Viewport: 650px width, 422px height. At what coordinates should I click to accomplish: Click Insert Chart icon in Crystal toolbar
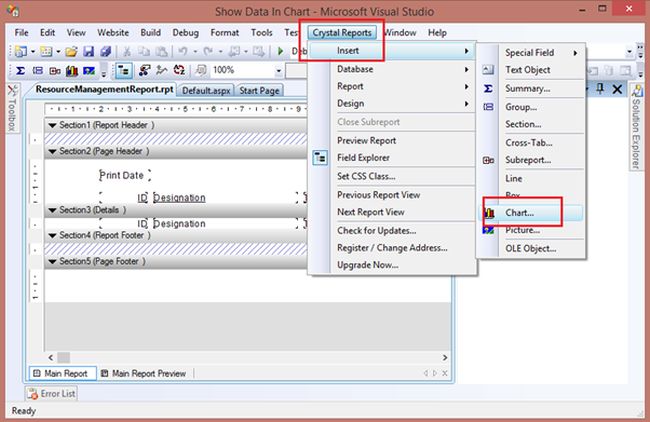tap(72, 71)
